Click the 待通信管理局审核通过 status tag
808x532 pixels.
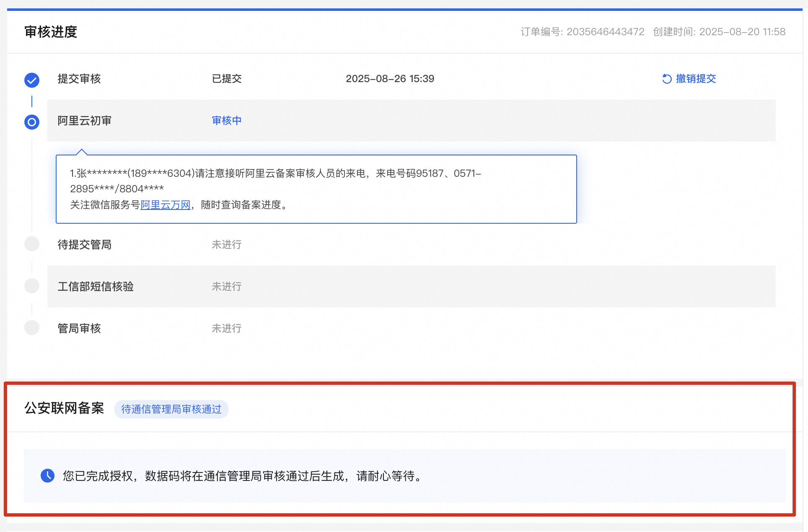pyautogui.click(x=171, y=409)
